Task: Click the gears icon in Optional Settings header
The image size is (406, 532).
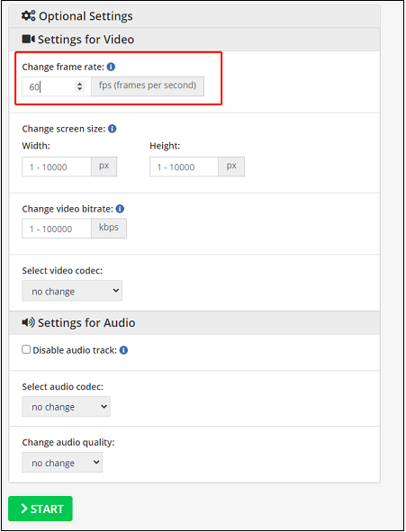Action: [x=28, y=15]
